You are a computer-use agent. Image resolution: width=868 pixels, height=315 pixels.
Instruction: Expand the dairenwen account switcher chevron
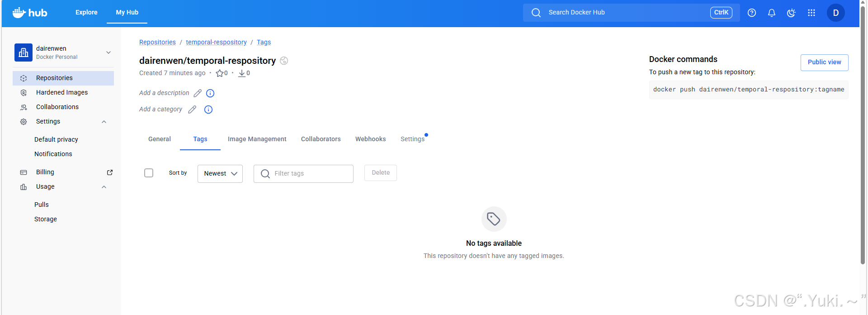(108, 52)
